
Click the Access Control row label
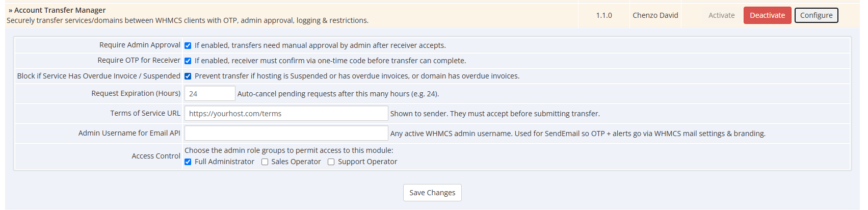156,156
